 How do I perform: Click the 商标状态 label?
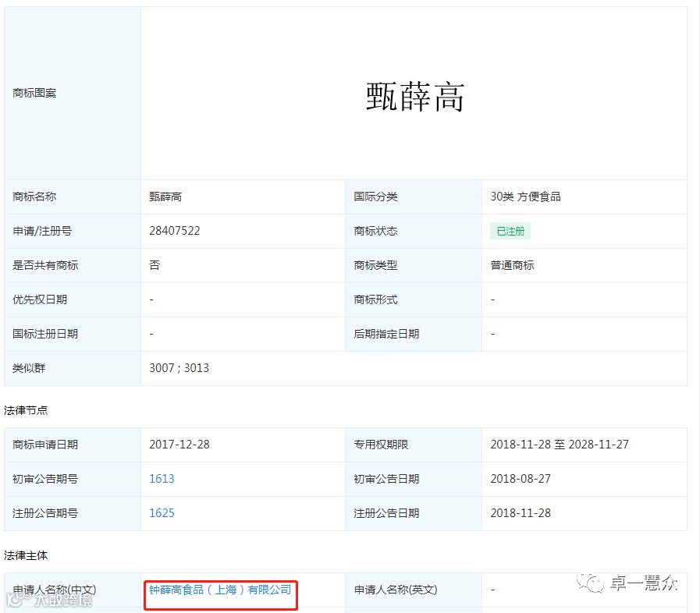coord(375,231)
